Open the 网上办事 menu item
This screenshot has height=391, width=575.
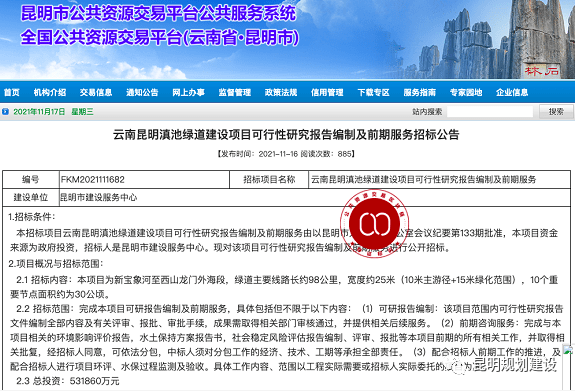point(188,92)
